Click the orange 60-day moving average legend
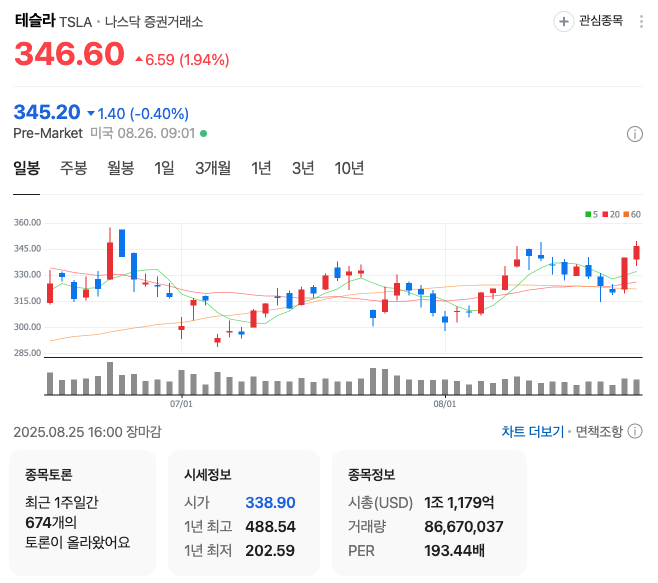The width and height of the screenshot is (658, 583). coord(632,214)
